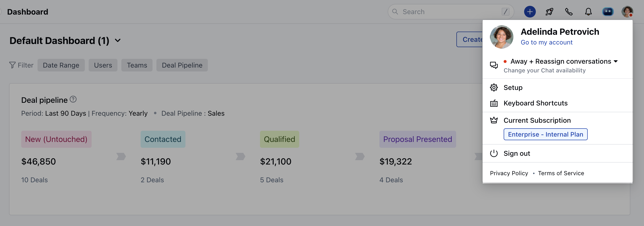This screenshot has height=226, width=644.
Task: Click the funnel Filter icon
Action: [x=12, y=65]
